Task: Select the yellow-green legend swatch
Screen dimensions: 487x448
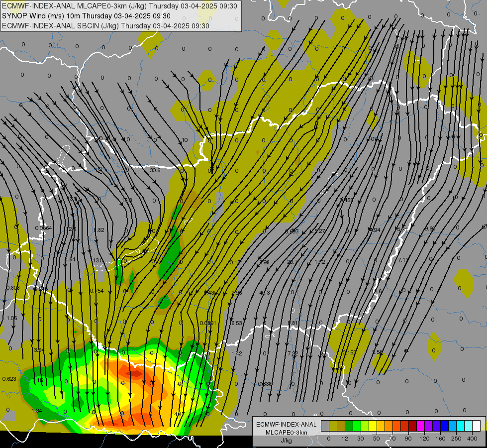Action: click(365, 426)
